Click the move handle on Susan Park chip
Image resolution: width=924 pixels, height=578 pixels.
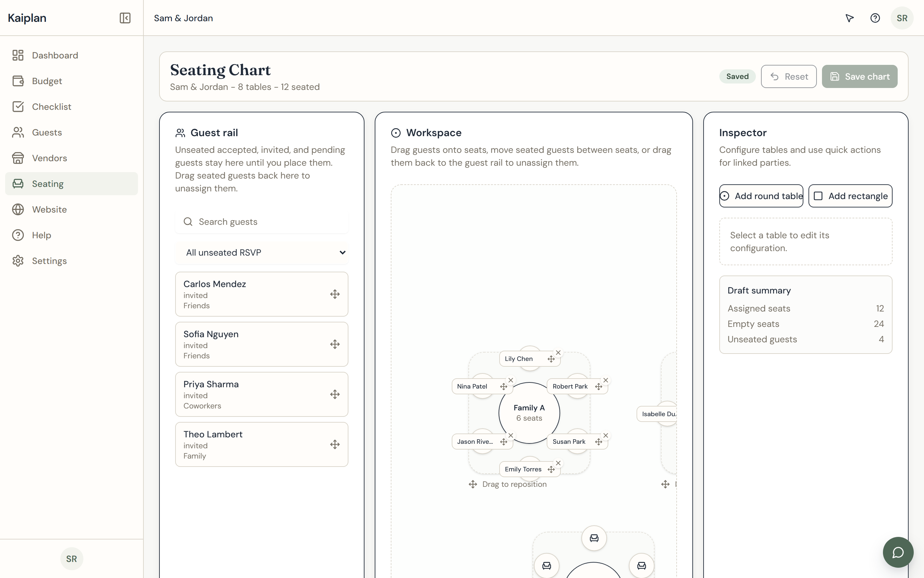598,442
